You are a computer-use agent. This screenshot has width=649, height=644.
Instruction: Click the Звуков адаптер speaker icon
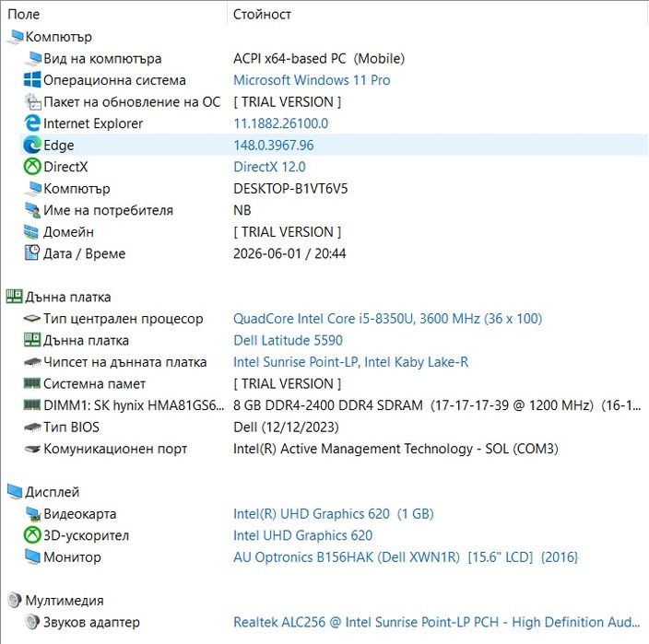pos(32,622)
